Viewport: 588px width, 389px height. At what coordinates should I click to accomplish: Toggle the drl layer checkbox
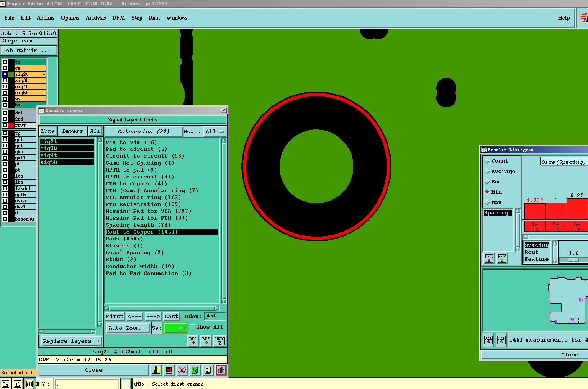click(x=5, y=113)
